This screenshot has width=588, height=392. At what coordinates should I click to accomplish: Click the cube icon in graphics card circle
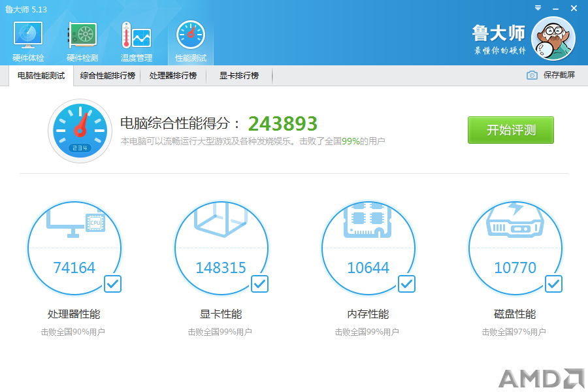click(x=221, y=220)
